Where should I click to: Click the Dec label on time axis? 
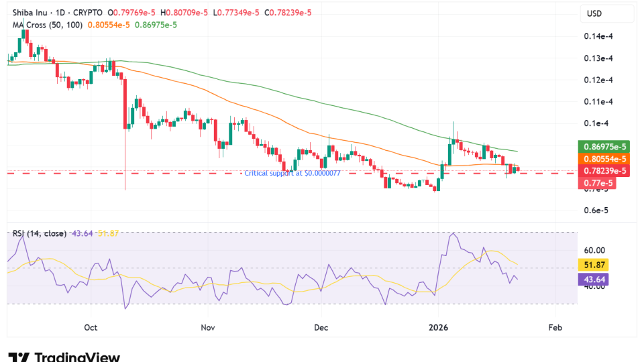[x=321, y=328]
